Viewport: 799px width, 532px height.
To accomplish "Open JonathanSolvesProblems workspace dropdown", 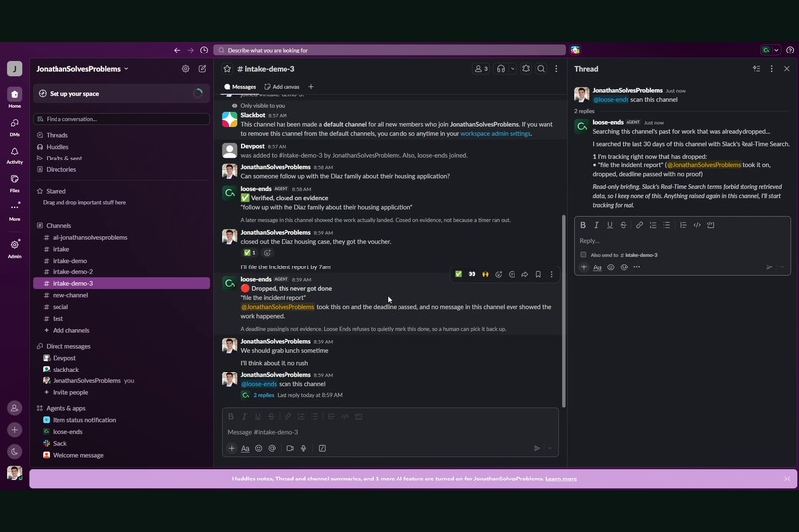I will coord(82,69).
